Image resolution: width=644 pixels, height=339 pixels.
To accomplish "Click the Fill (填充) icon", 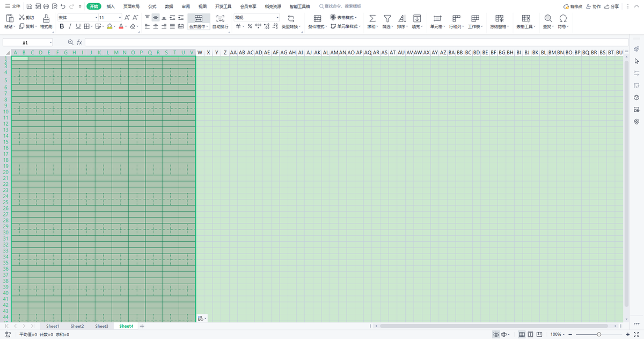I will click(417, 18).
